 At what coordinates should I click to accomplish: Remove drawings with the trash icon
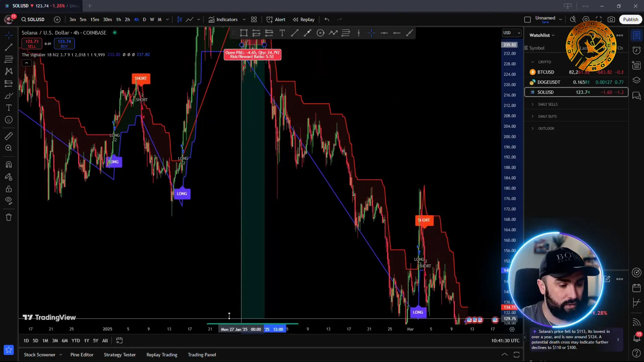tap(9, 217)
